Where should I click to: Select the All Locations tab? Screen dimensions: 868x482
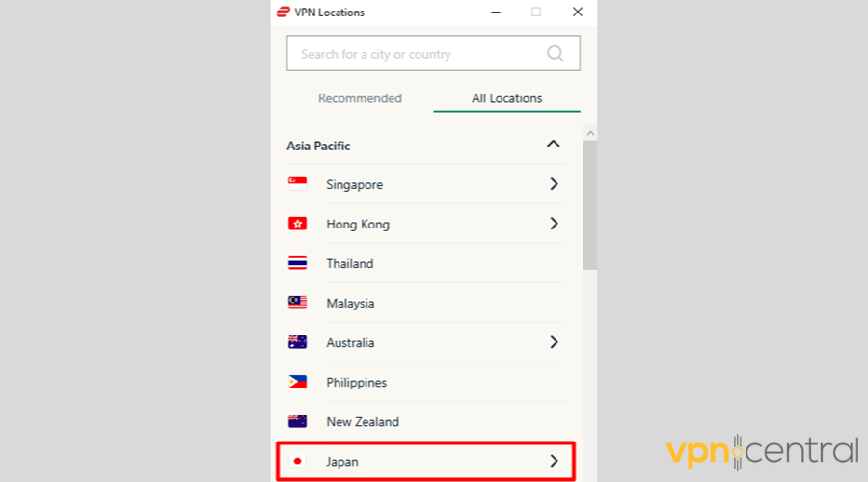pos(506,98)
